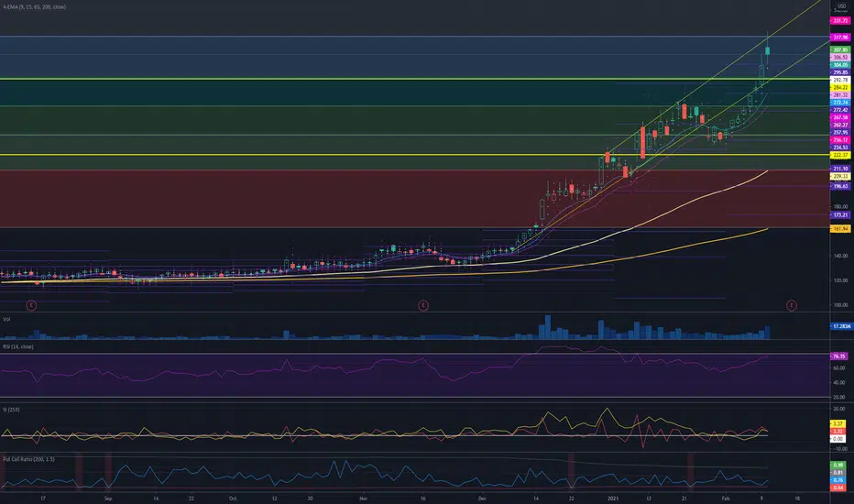Click the 304.05 teal price label
The width and height of the screenshot is (854, 504).
click(x=840, y=65)
